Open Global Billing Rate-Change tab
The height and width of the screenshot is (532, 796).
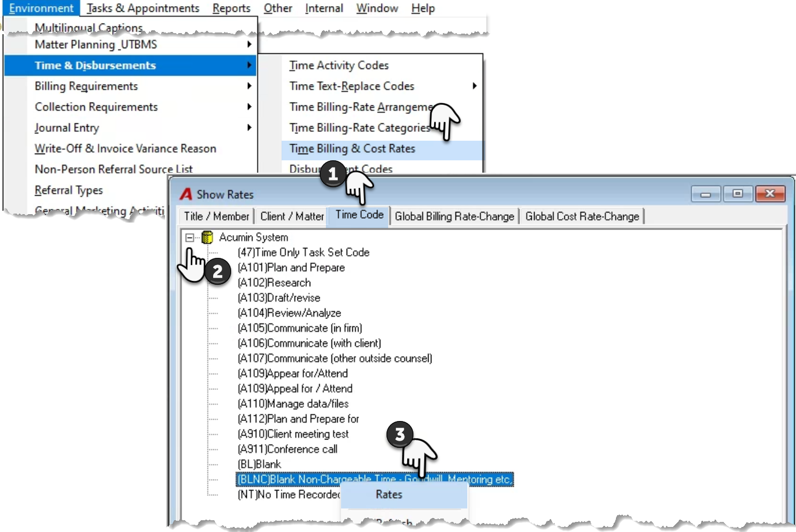click(x=454, y=216)
